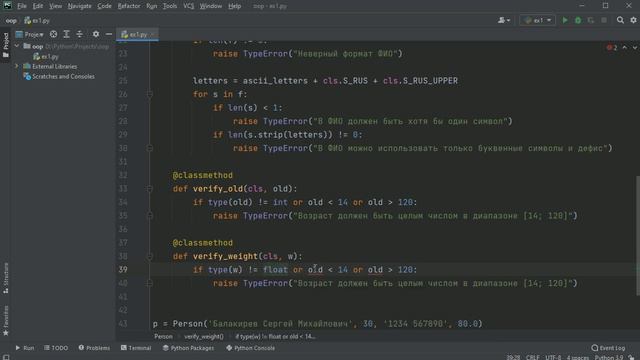640x360 pixels.
Task: Run with coverage icon in toolbar
Action: (x=591, y=20)
